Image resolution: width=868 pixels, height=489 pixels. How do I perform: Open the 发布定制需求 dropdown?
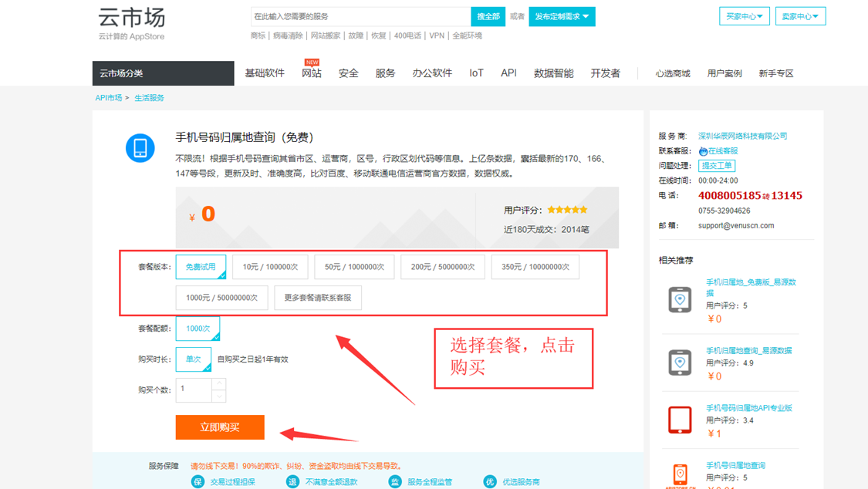click(562, 17)
